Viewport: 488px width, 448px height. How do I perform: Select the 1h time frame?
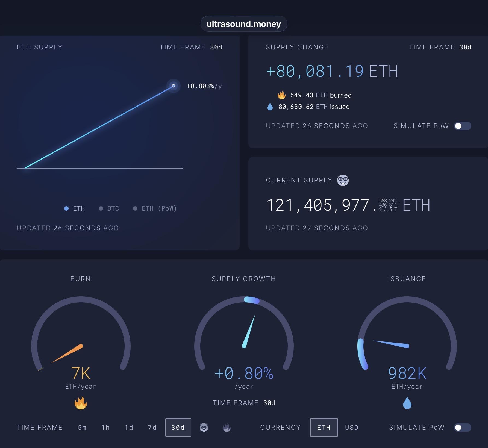point(105,428)
